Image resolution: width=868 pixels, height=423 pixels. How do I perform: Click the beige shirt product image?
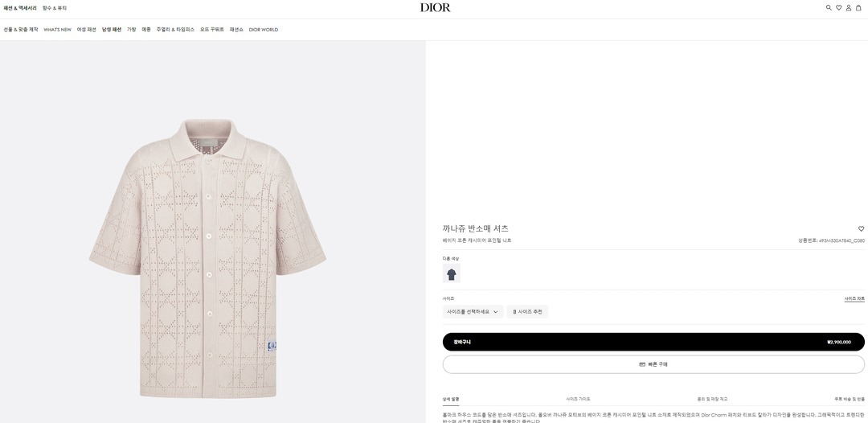(208, 257)
